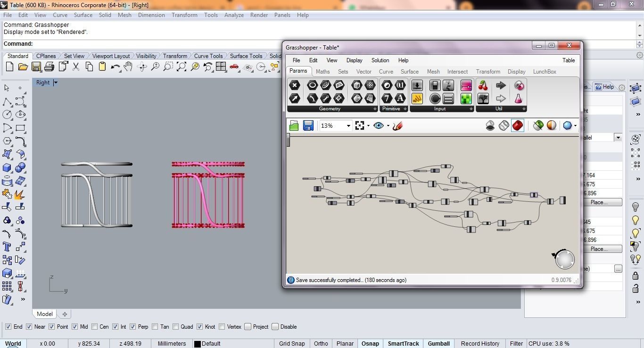Open the projection dropdown in Rhino properties panel
This screenshot has height=348, width=644.
pos(618,137)
